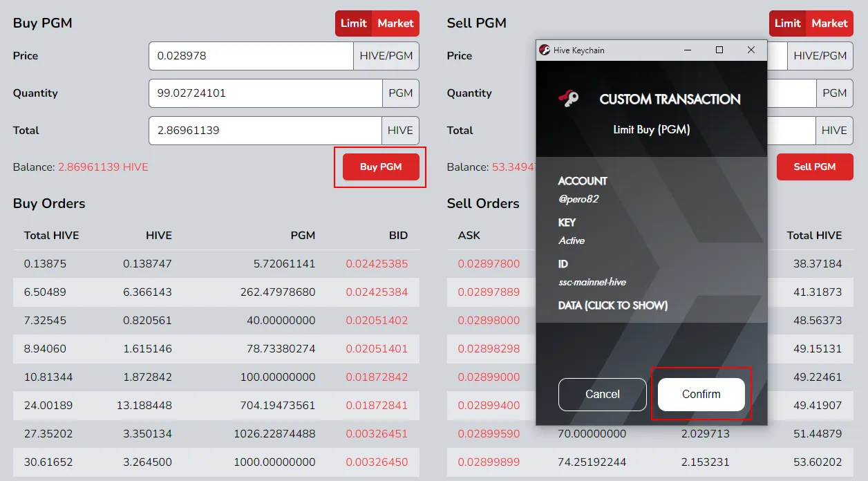
Task: Click bid price 0.01872841
Action: tap(377, 405)
